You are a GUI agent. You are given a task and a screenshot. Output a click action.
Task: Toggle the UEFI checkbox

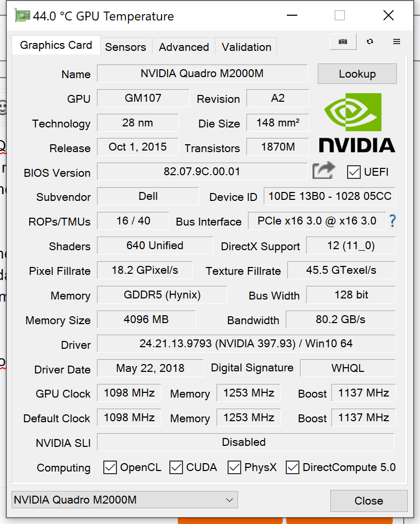[x=353, y=172]
